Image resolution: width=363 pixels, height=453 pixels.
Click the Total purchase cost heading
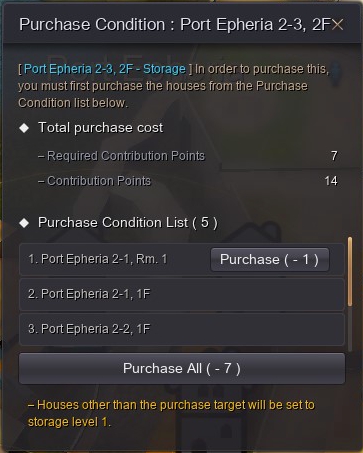[101, 128]
